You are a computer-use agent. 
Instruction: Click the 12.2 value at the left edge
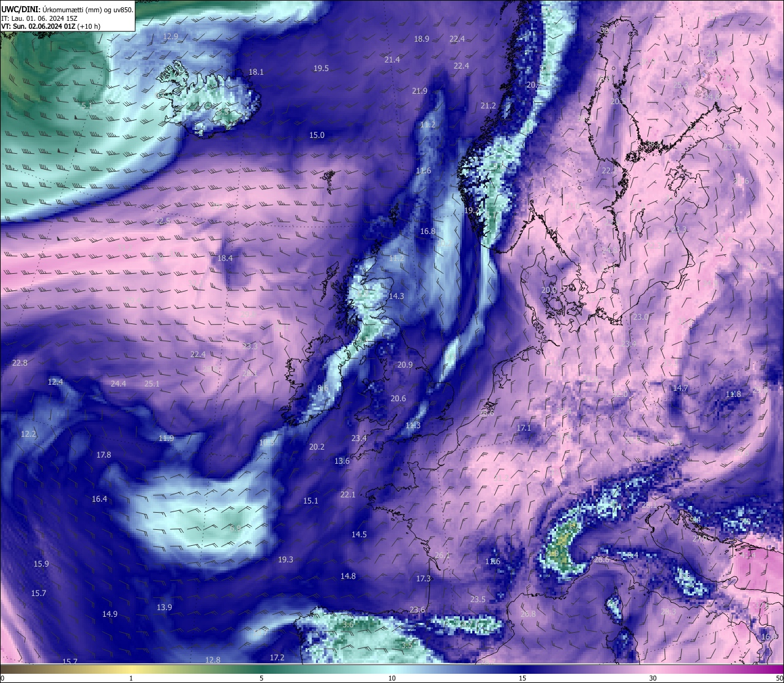pos(29,434)
